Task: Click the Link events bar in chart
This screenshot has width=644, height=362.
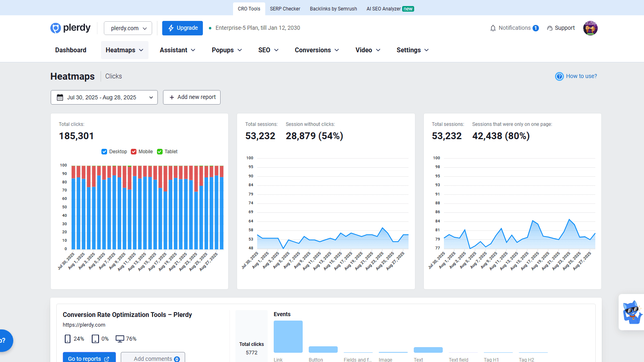Action: [288, 337]
